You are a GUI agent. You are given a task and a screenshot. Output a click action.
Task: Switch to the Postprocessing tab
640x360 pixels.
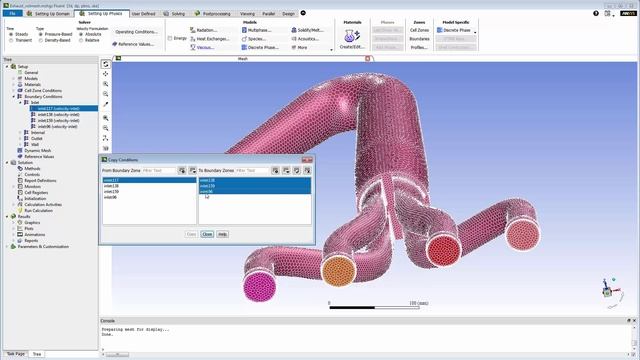[213, 13]
